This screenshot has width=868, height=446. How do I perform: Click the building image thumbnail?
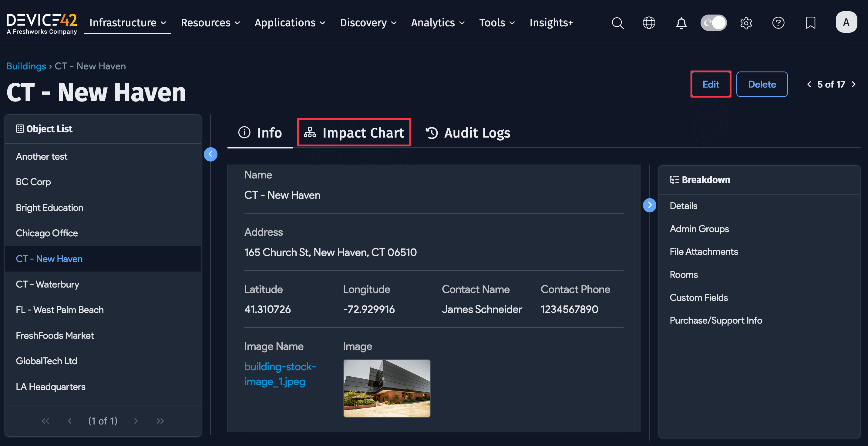(386, 388)
